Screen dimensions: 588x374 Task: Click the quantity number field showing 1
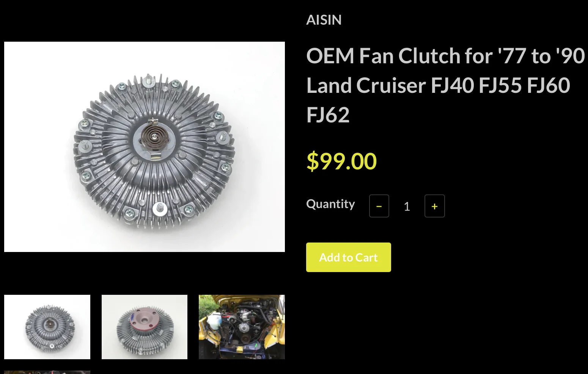tap(407, 206)
